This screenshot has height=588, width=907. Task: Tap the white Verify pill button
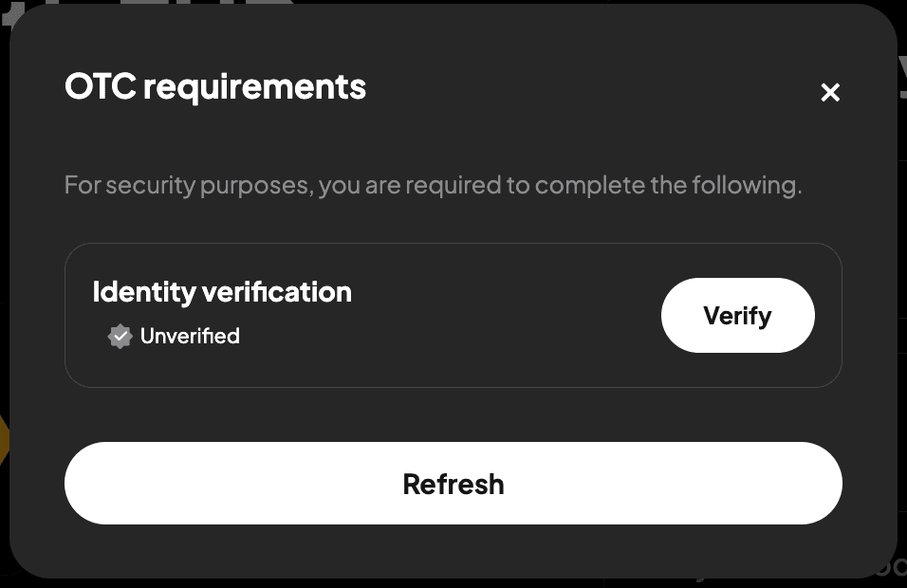point(737,315)
